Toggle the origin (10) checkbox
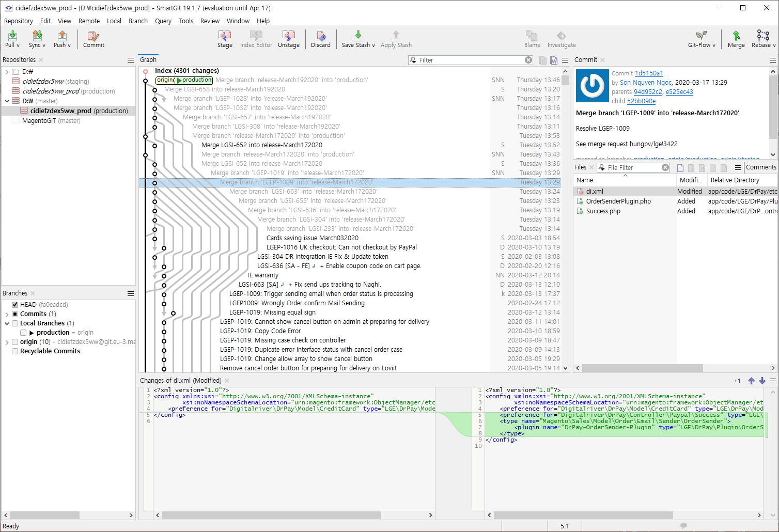 coord(15,342)
